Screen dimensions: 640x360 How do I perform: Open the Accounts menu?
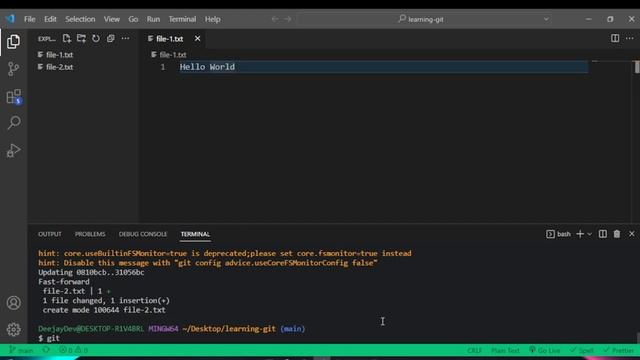(13, 303)
